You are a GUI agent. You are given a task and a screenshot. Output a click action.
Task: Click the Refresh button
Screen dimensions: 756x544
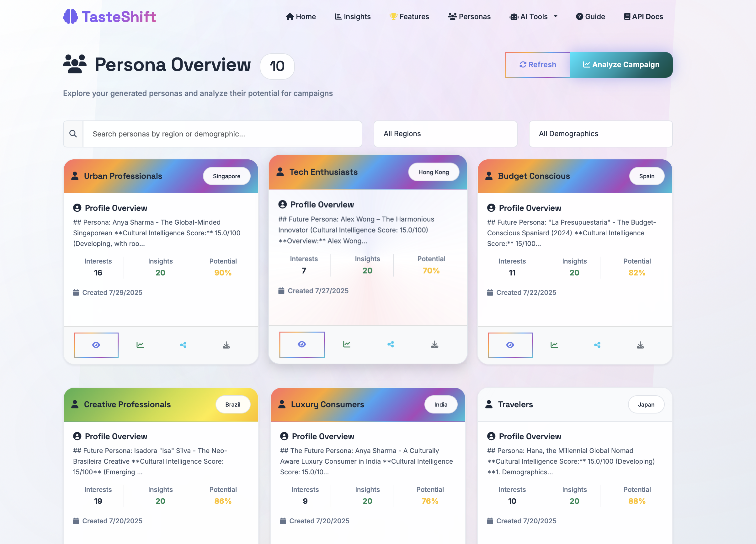click(x=537, y=65)
